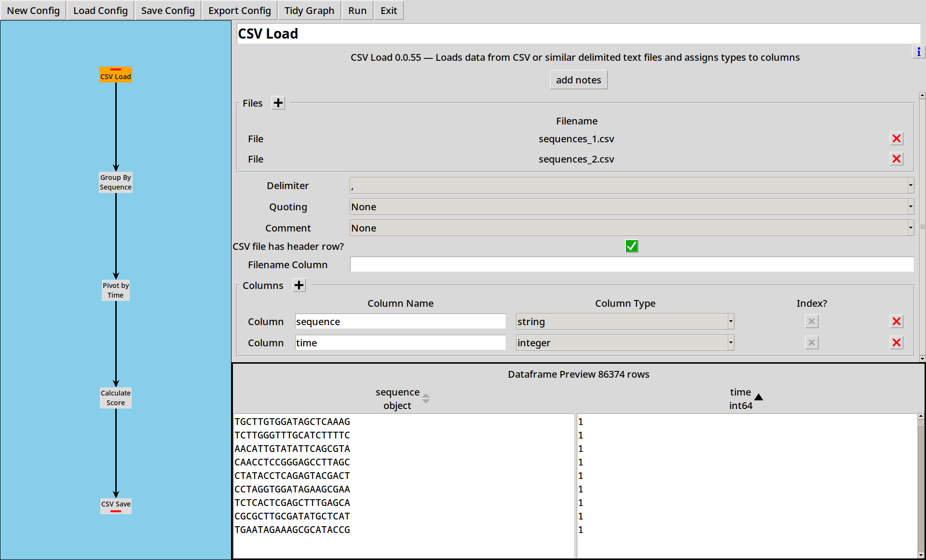This screenshot has width=926, height=560.
Task: Select preview row TGAATAGAAAGCGCATACCG
Action: pyautogui.click(x=292, y=530)
